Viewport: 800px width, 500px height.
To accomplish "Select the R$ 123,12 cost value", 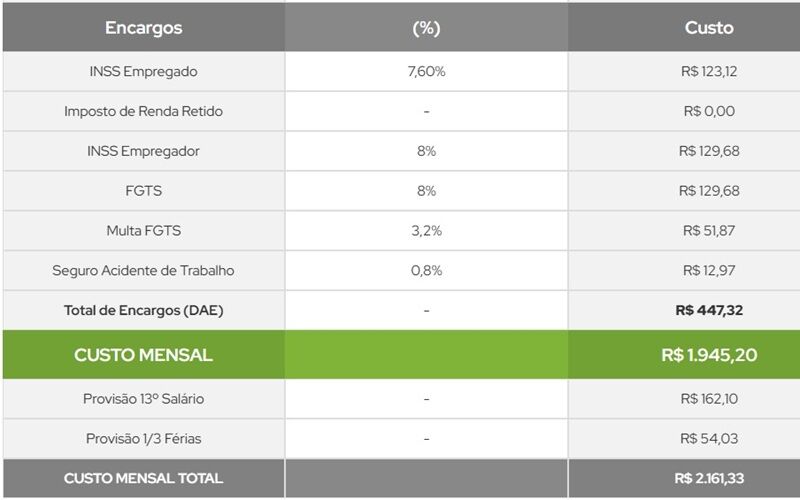I will [708, 72].
